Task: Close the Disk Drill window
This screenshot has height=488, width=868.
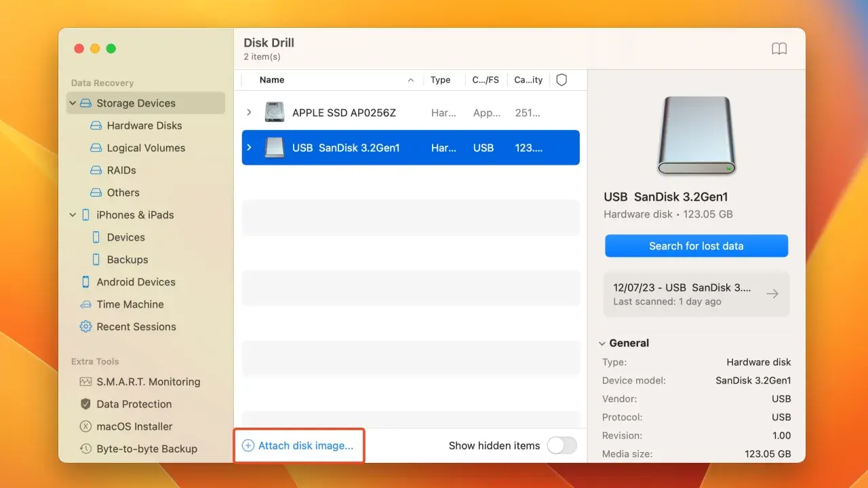Action: [x=79, y=49]
